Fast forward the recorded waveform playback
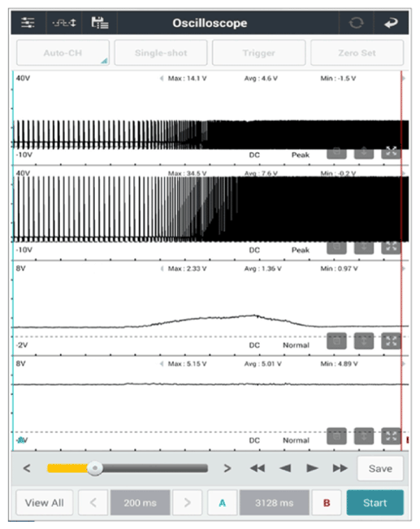Screen dimensions: 420x529 [340, 468]
